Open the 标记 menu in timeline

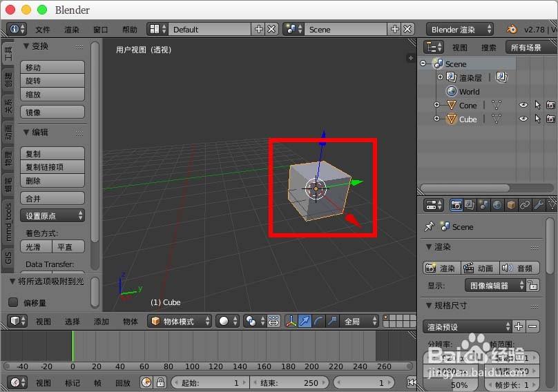point(73,383)
